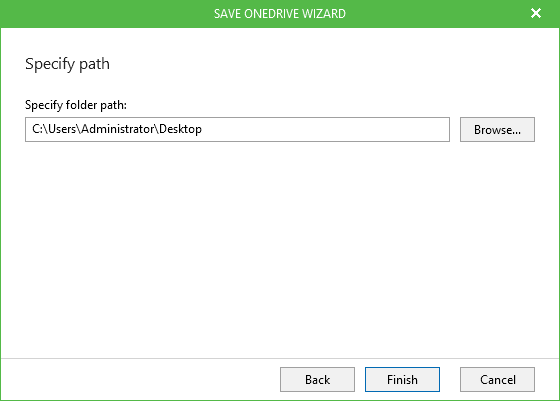The height and width of the screenshot is (401, 560).
Task: Close the Save OneDrive Wizard window
Action: tap(536, 13)
